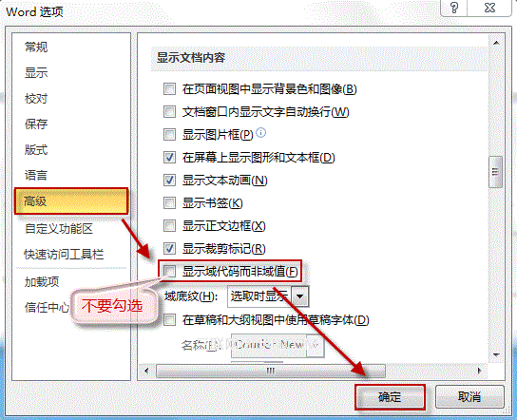Select the 高级 category in sidebar
This screenshot has height=420, width=517.
click(x=71, y=201)
